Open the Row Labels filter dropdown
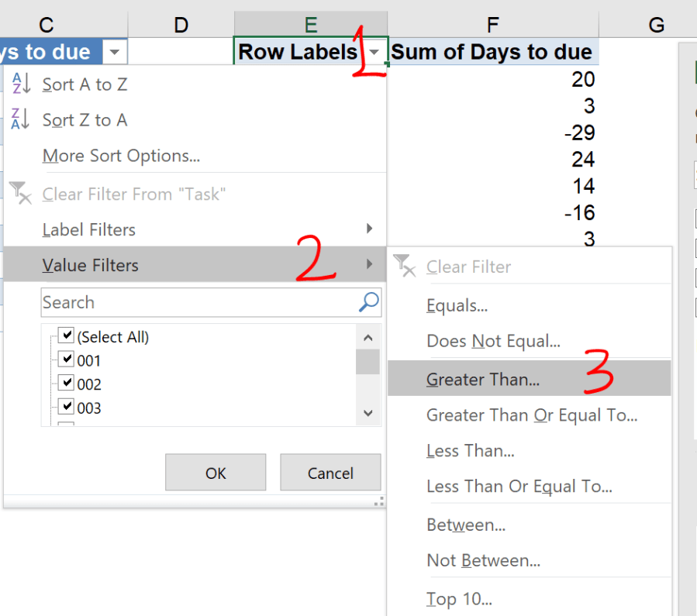The image size is (697, 616). pos(375,53)
